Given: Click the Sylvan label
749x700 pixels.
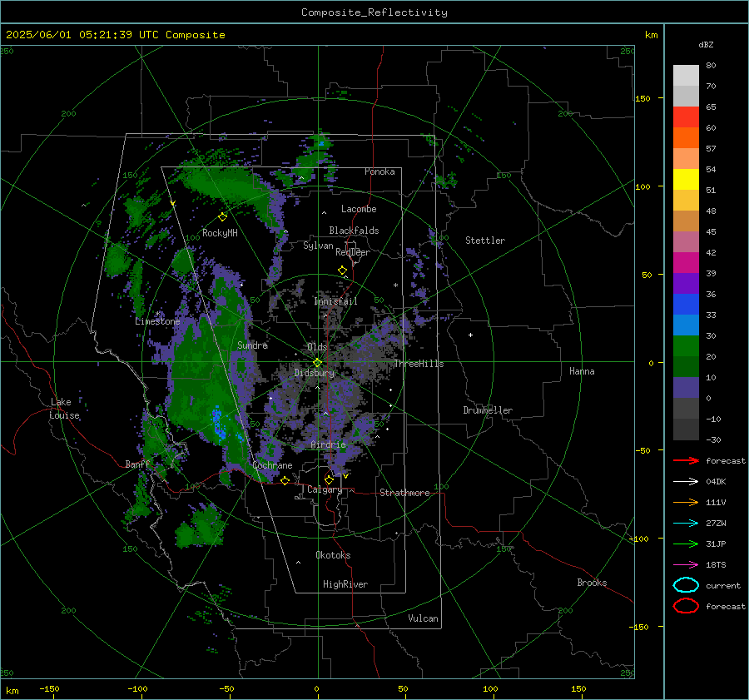Looking at the screenshot, I should (318, 246).
